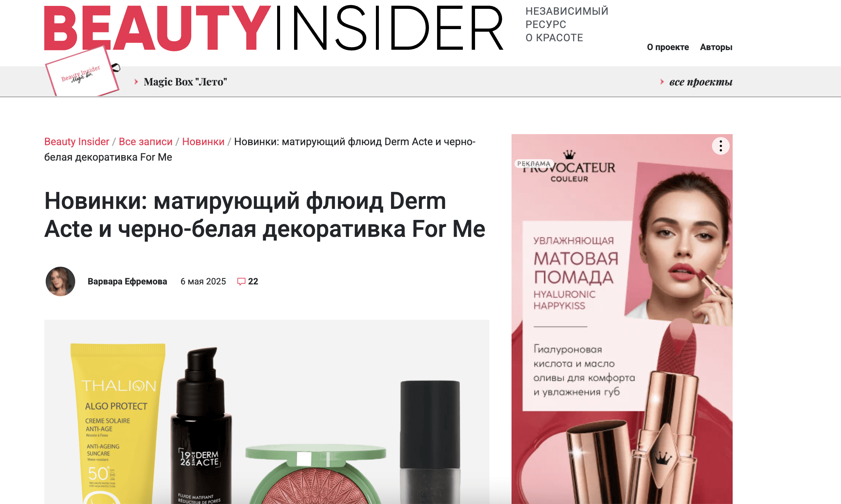The width and height of the screenshot is (841, 504).
Task: Open author Варвара Ефремова's profile
Action: coord(127,281)
